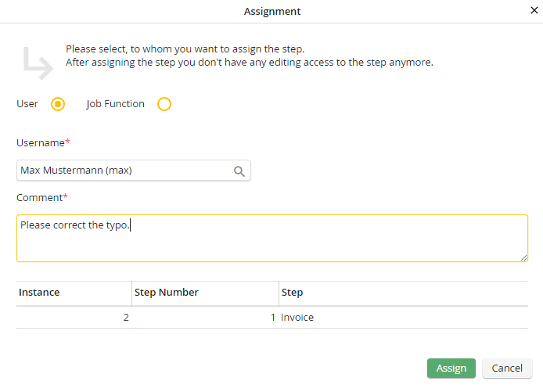Click the Cancel button
Image resolution: width=543 pixels, height=392 pixels.
coord(507,368)
